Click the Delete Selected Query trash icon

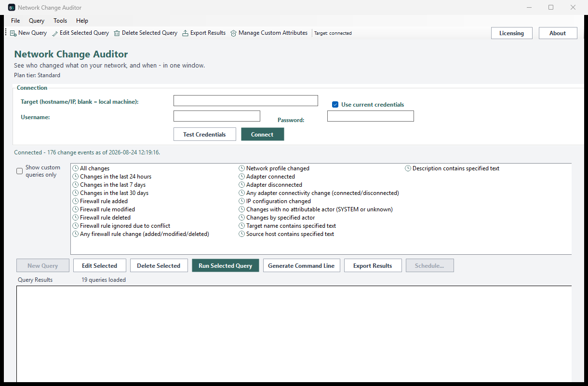[x=117, y=33]
